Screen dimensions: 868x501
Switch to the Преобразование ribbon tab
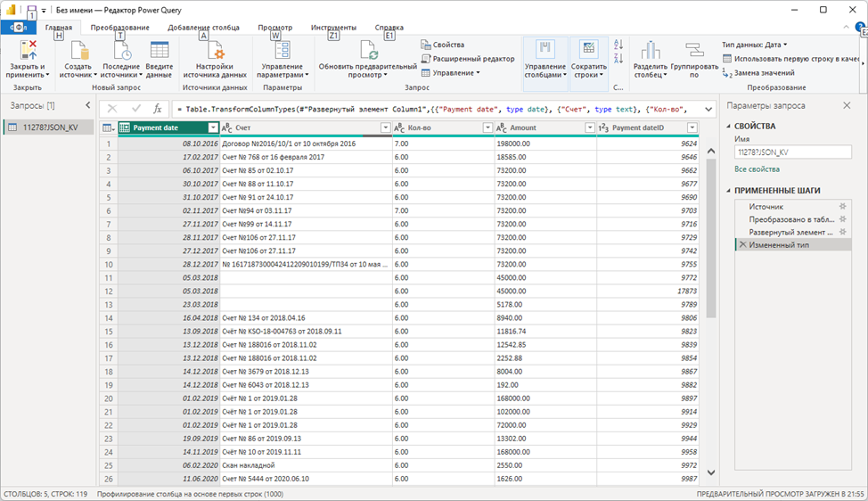click(x=119, y=27)
